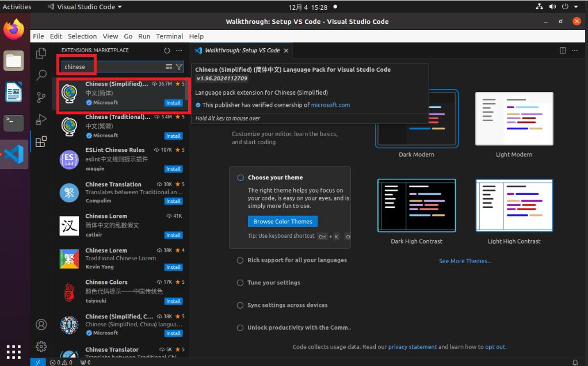Viewport: 588px width, 366px height.
Task: Open See More Themes link
Action: pyautogui.click(x=465, y=261)
